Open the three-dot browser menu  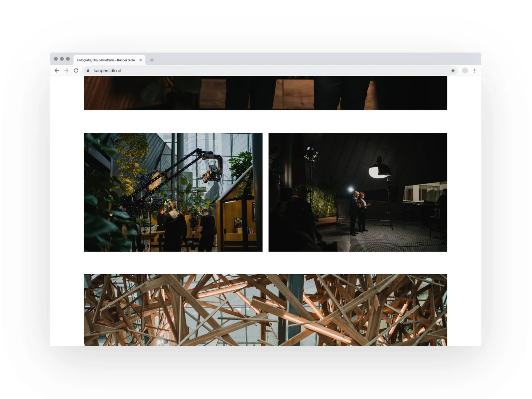(474, 70)
